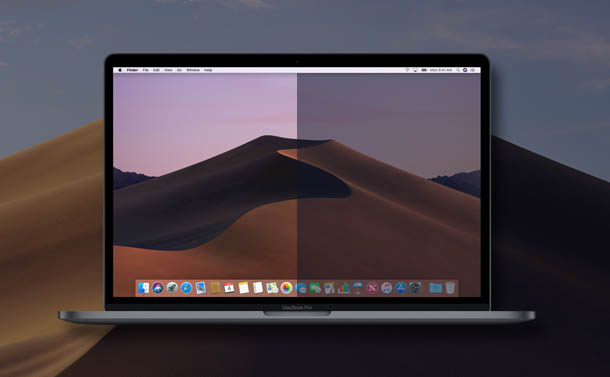Open the File menu

point(145,70)
